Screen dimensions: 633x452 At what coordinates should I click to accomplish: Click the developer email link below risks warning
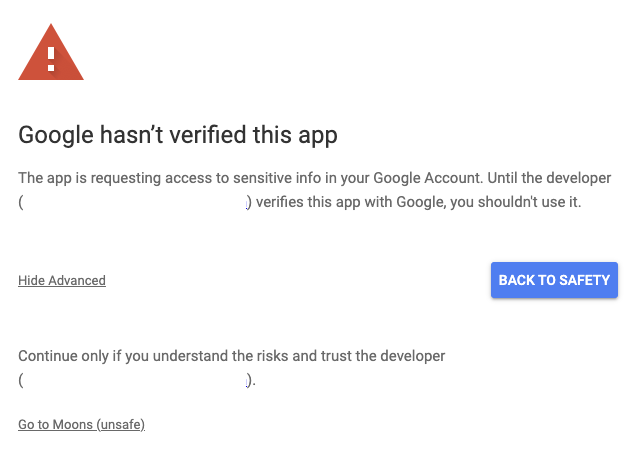[135, 380]
